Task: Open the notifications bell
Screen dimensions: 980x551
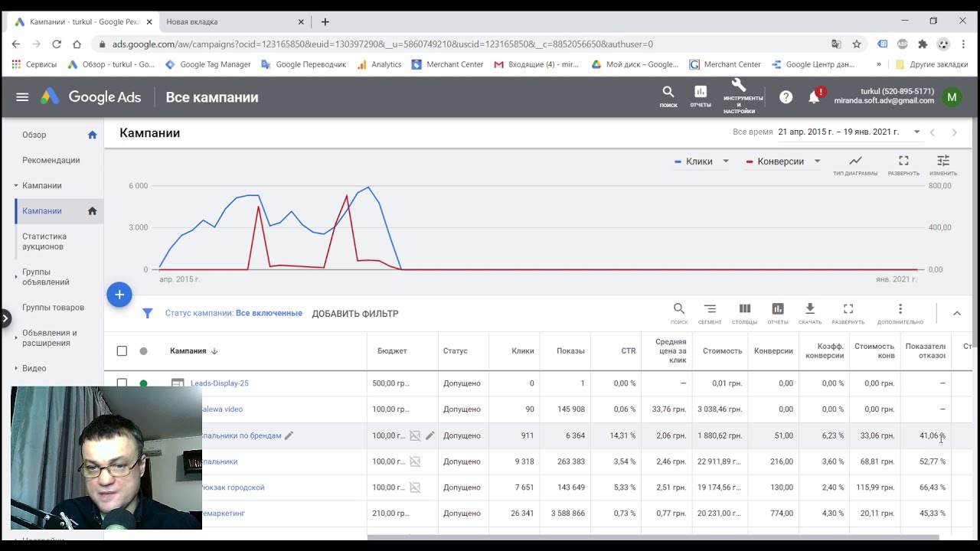Action: tap(815, 97)
